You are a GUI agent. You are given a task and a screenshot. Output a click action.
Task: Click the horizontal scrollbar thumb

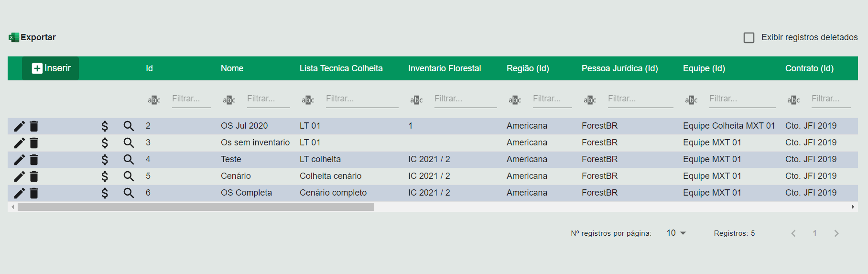(196, 207)
